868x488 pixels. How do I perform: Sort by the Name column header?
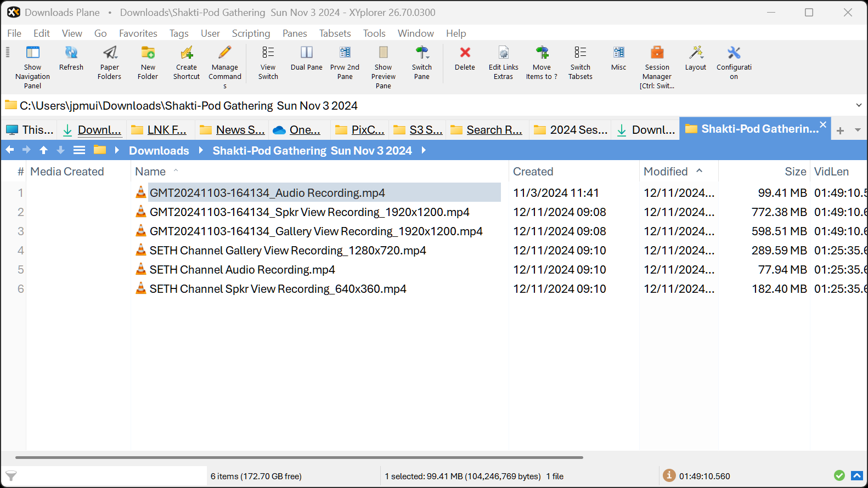150,172
